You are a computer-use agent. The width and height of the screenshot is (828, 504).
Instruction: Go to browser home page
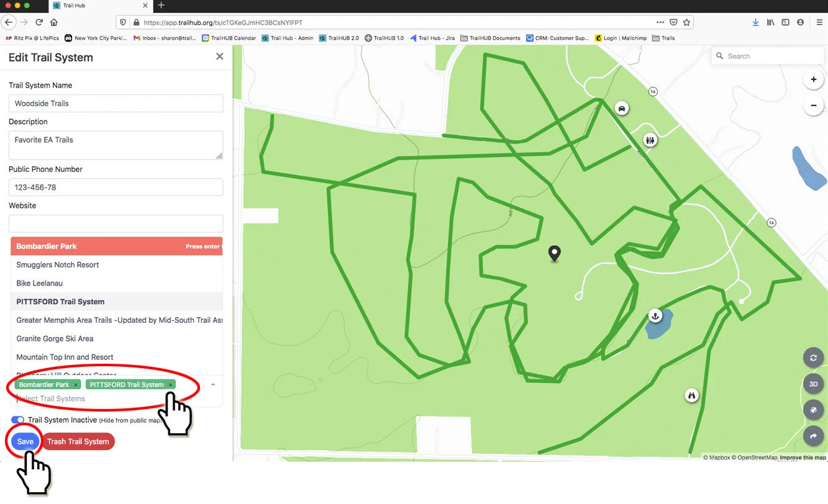pyautogui.click(x=54, y=22)
